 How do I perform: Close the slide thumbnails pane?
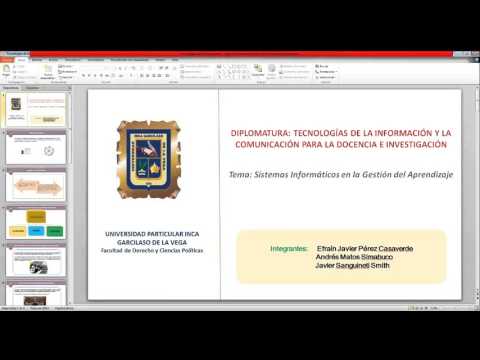pyautogui.click(x=69, y=88)
